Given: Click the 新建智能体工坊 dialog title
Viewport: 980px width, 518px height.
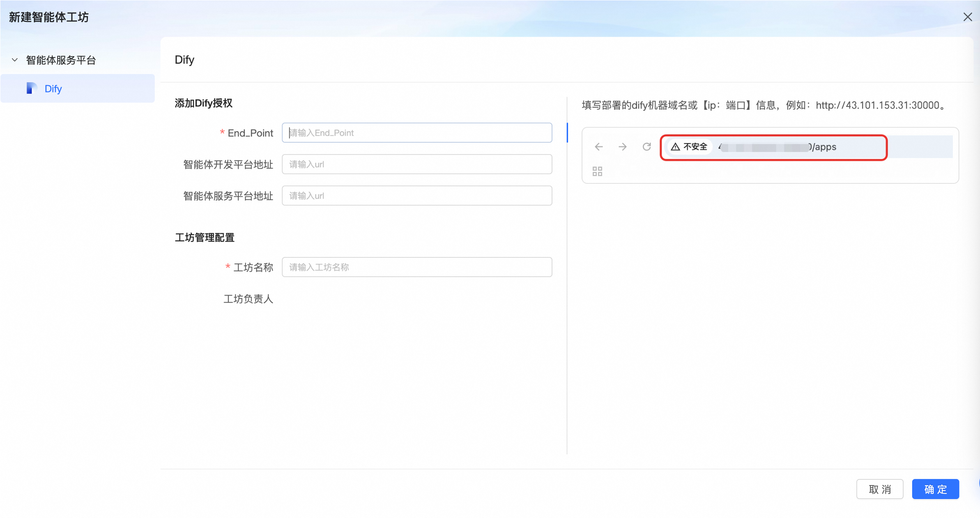Looking at the screenshot, I should [x=49, y=17].
